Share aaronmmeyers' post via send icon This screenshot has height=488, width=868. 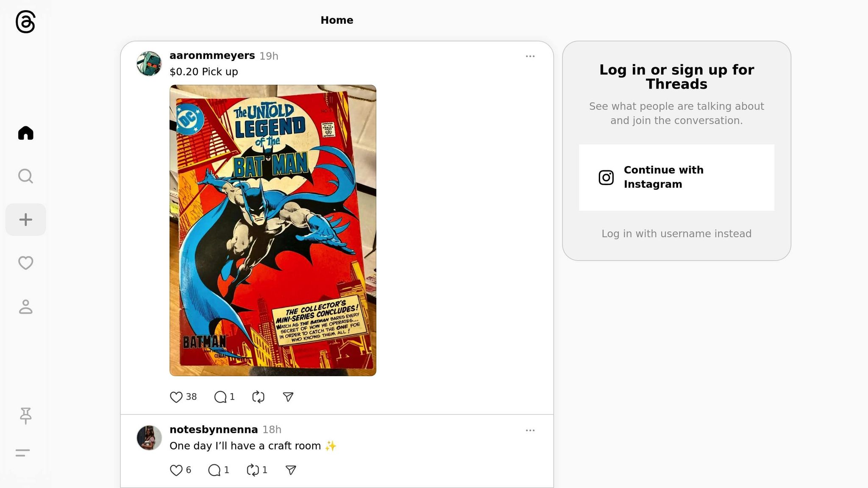[x=288, y=397]
